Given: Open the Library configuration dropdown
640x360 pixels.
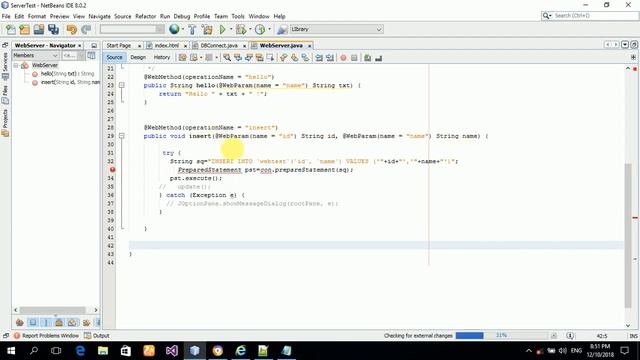Looking at the screenshot, I should (336, 29).
